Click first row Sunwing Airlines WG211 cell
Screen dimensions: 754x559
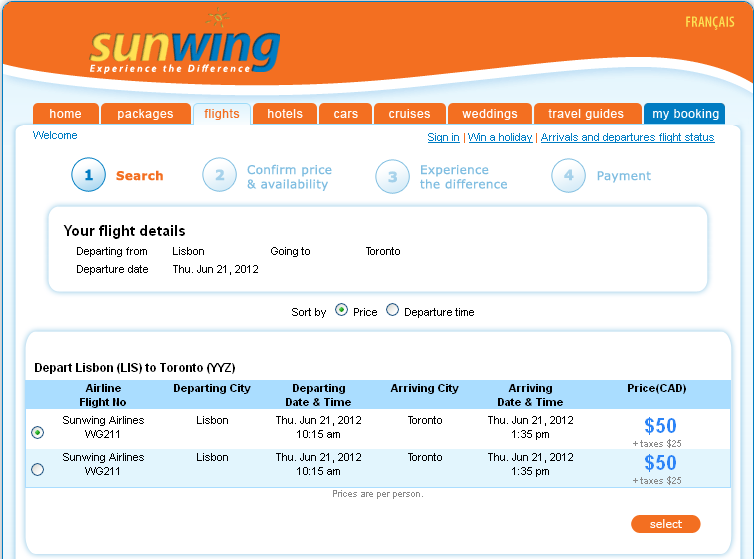tap(103, 427)
